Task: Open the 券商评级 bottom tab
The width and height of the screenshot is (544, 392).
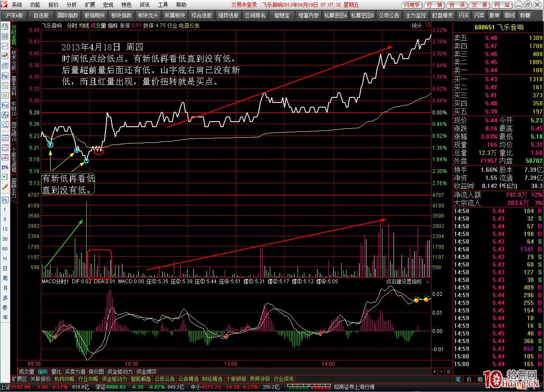Action: point(260,379)
